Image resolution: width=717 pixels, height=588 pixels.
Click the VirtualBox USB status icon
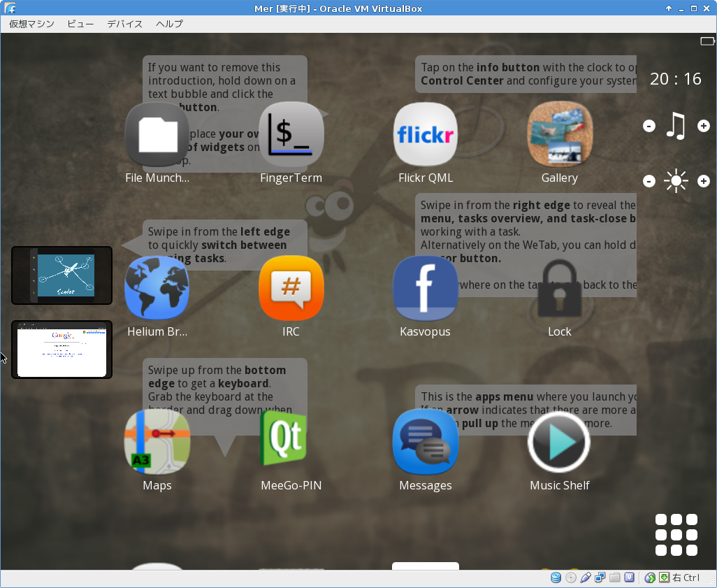pos(586,578)
